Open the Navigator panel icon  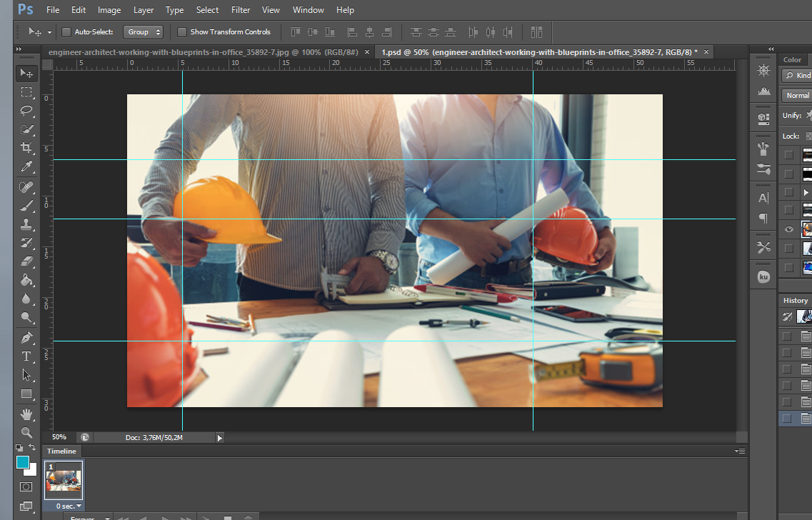763,71
